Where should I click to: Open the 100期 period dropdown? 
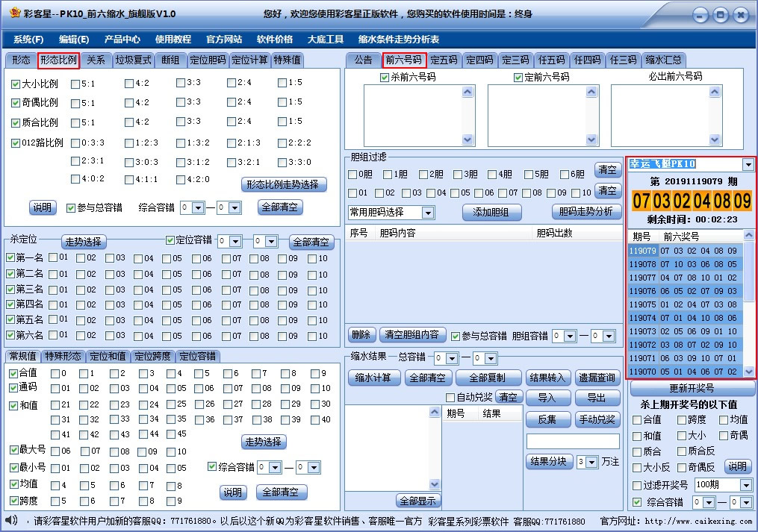(x=722, y=484)
